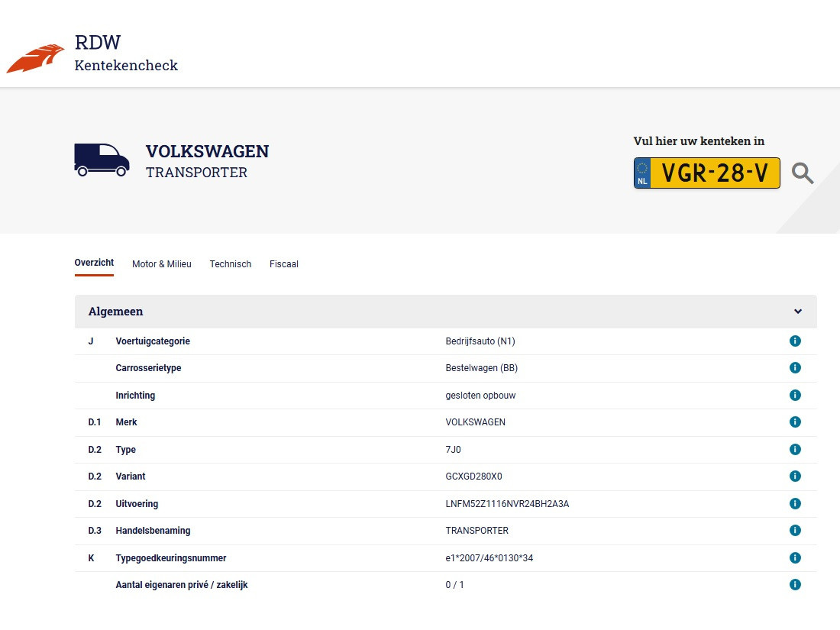Select the Overzicht tab

point(94,263)
